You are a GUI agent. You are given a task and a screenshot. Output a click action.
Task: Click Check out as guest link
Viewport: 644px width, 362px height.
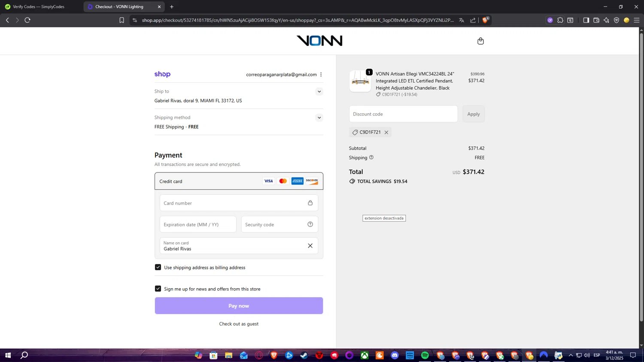tap(239, 324)
